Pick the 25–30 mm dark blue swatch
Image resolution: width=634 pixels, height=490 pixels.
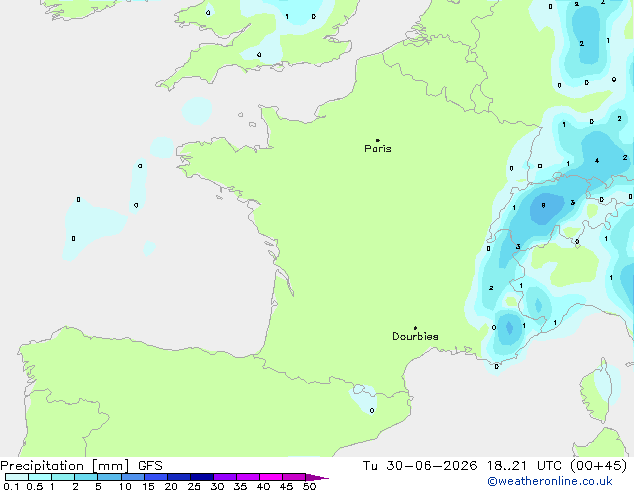pos(201,477)
